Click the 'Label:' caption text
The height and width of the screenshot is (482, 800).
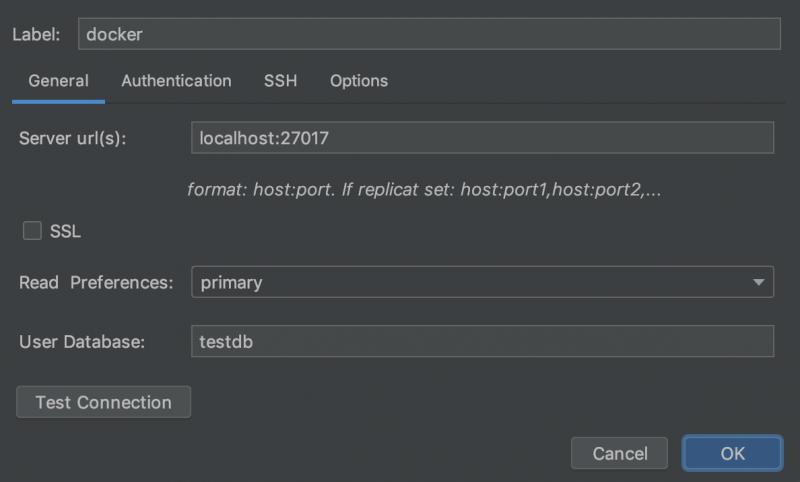point(36,34)
